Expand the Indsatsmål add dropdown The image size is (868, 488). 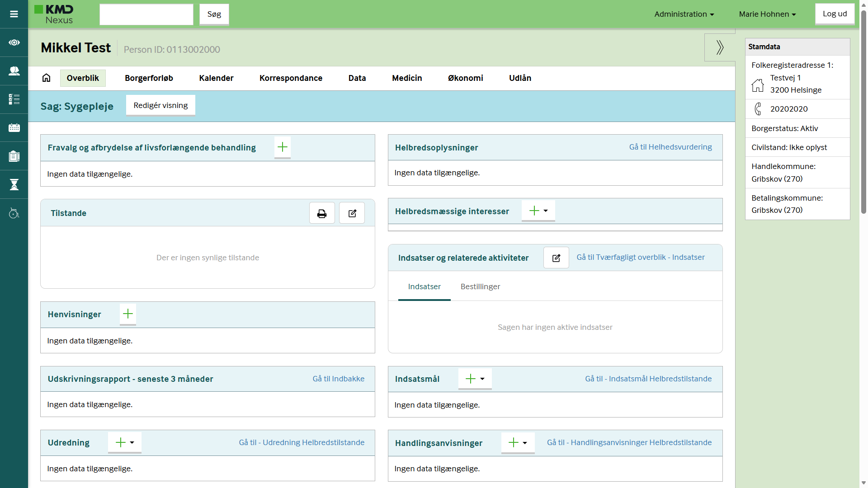point(482,379)
